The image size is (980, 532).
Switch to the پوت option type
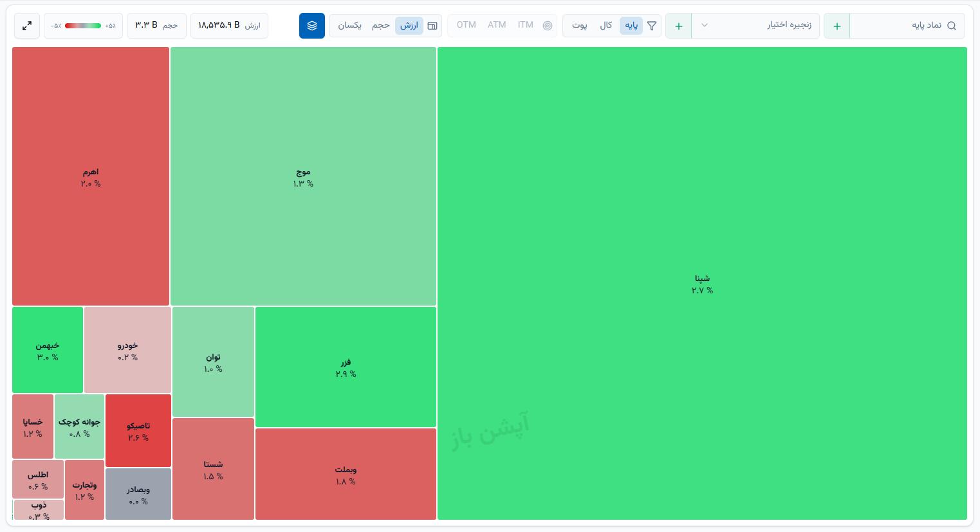[580, 25]
